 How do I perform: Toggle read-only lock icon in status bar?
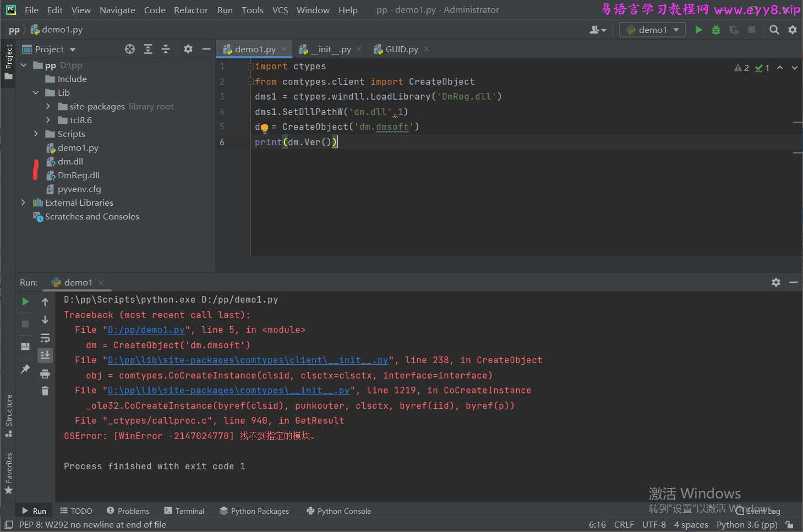tap(789, 525)
